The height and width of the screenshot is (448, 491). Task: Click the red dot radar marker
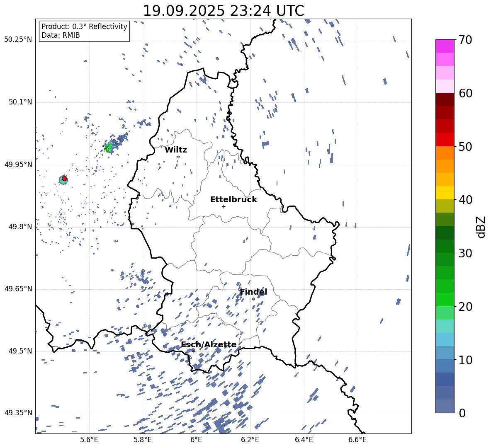coord(64,179)
